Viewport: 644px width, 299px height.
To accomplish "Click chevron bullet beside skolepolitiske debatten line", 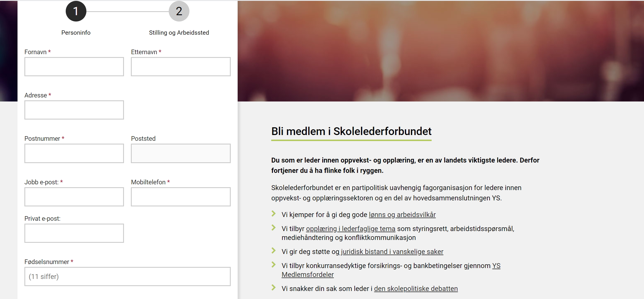I will pyautogui.click(x=273, y=288).
